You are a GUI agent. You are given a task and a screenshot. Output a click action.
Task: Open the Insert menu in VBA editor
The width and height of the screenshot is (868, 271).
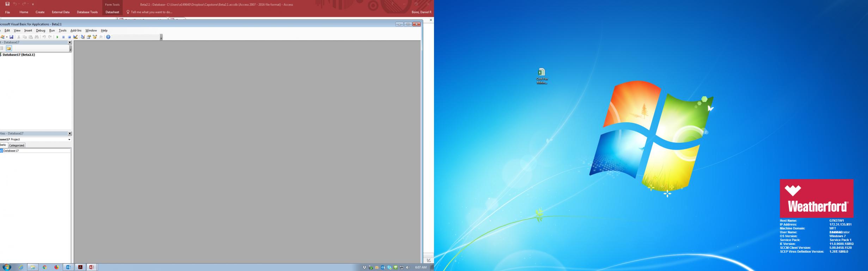pos(28,31)
